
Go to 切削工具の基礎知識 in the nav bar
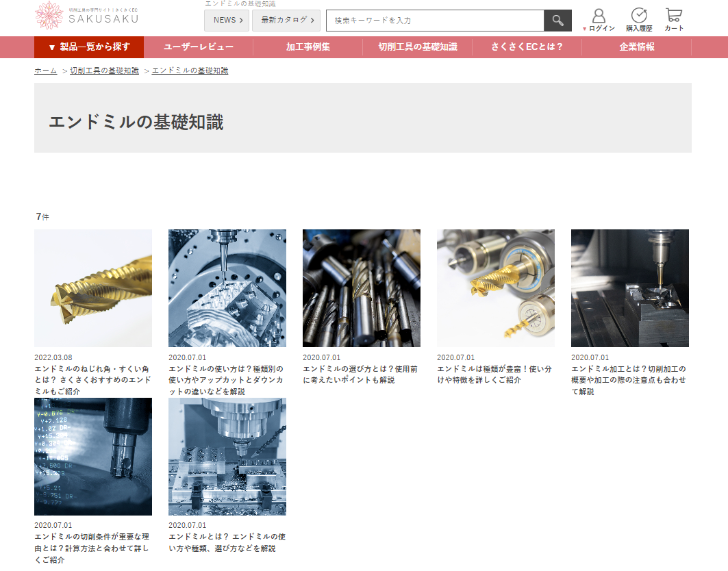(418, 47)
